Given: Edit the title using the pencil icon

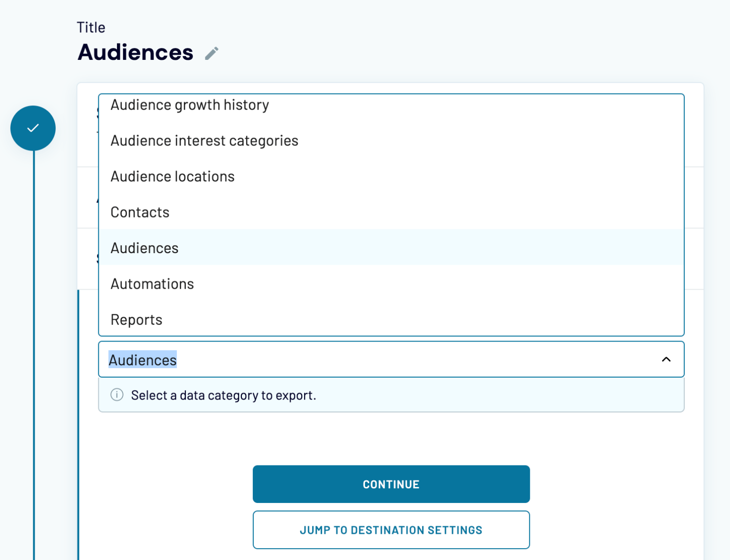Looking at the screenshot, I should pos(211,53).
